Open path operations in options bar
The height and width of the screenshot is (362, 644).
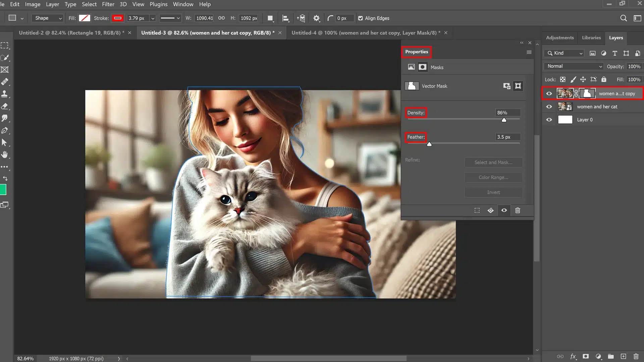pyautogui.click(x=270, y=18)
